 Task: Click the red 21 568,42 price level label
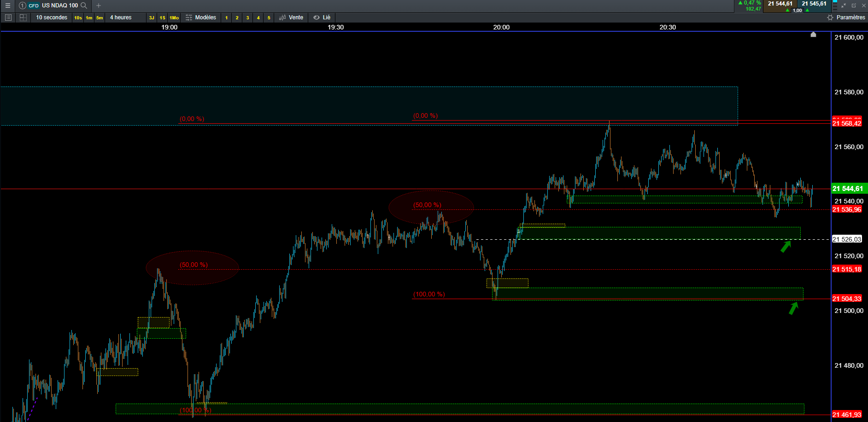[847, 123]
